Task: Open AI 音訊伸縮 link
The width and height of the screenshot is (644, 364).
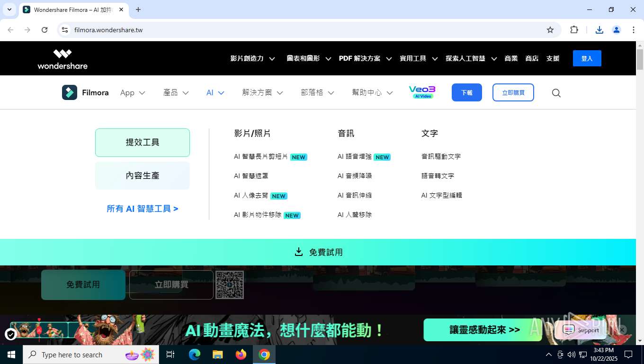Action: point(355,195)
